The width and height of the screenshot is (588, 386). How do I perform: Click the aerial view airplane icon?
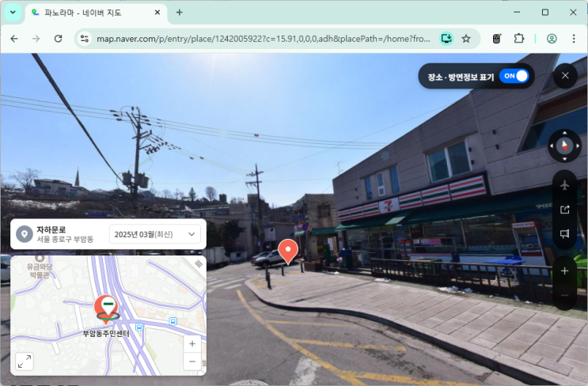coord(564,185)
